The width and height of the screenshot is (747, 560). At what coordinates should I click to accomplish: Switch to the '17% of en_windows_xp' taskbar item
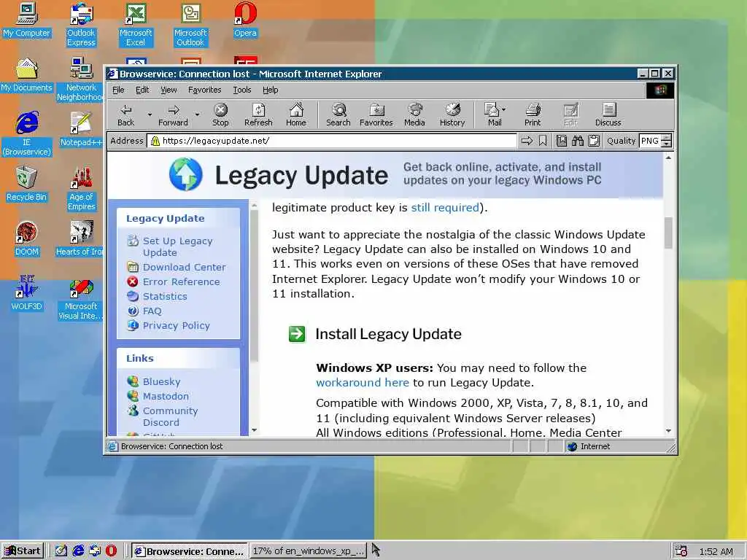click(x=309, y=551)
